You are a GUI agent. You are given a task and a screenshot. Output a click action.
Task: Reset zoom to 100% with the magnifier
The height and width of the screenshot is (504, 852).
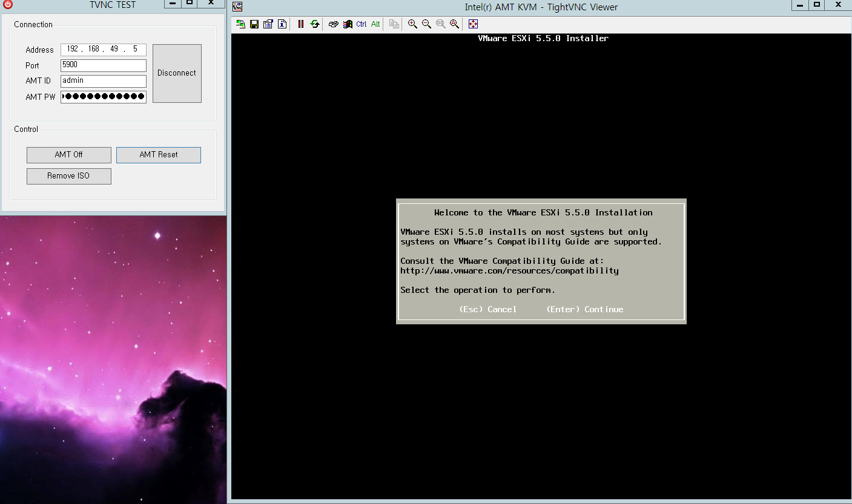tap(440, 24)
